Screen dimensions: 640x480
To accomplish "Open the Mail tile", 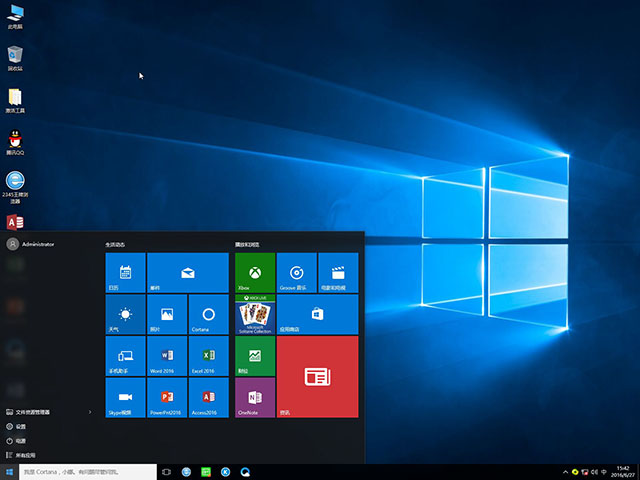I will [188, 272].
